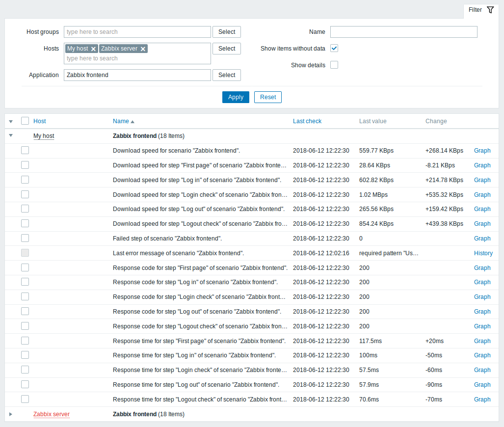
Task: Click into the Name filter field
Action: [403, 32]
